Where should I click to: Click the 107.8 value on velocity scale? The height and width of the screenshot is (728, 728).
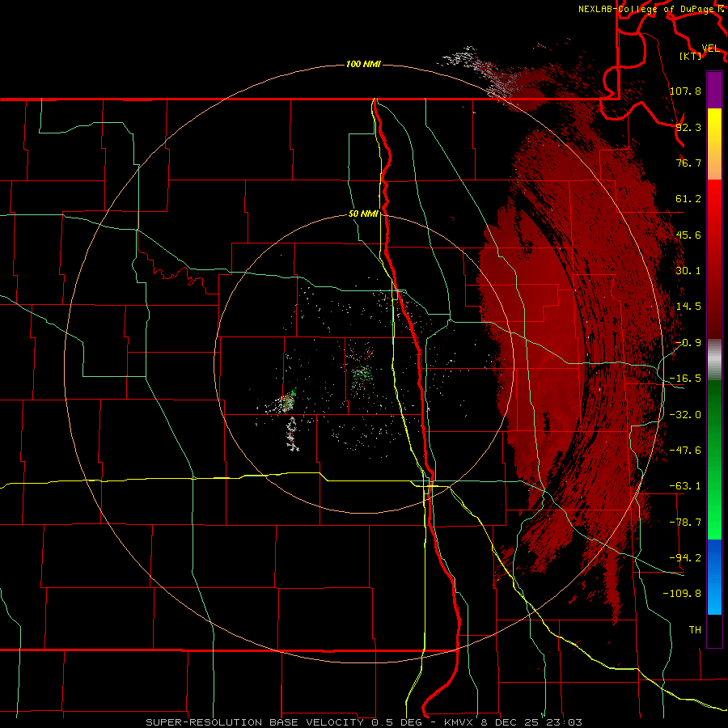click(x=685, y=91)
